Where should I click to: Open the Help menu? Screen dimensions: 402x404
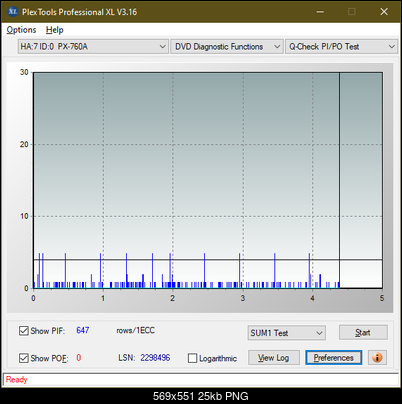tap(54, 30)
